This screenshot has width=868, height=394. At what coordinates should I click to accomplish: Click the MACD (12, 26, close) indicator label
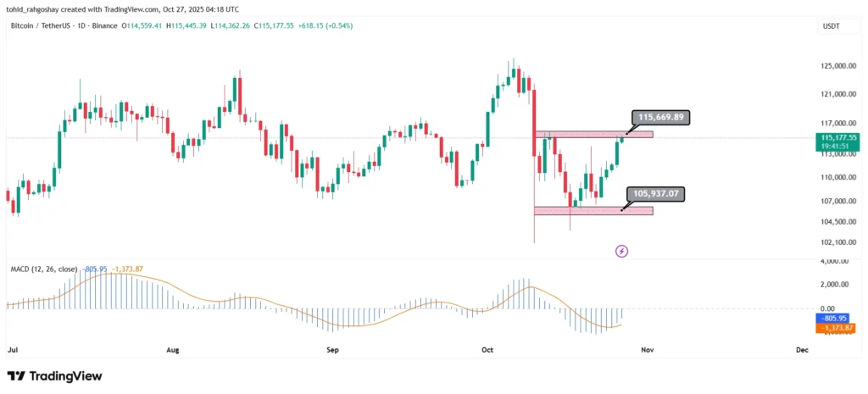tap(42, 269)
